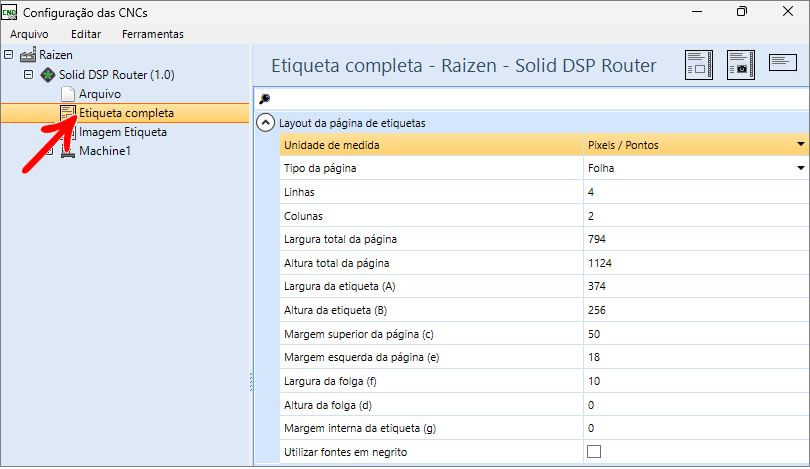The image size is (810, 469).
Task: Select Raizen root label
Action: tap(56, 55)
